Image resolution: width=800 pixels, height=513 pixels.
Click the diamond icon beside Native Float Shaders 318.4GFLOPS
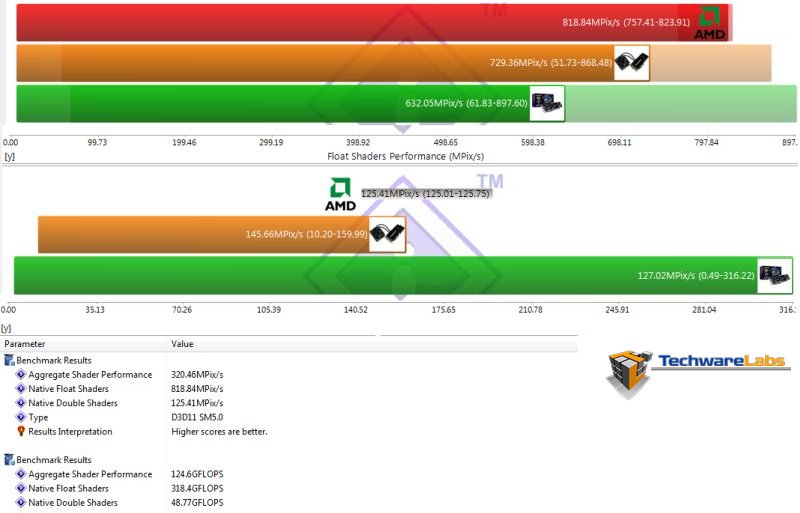(x=21, y=488)
